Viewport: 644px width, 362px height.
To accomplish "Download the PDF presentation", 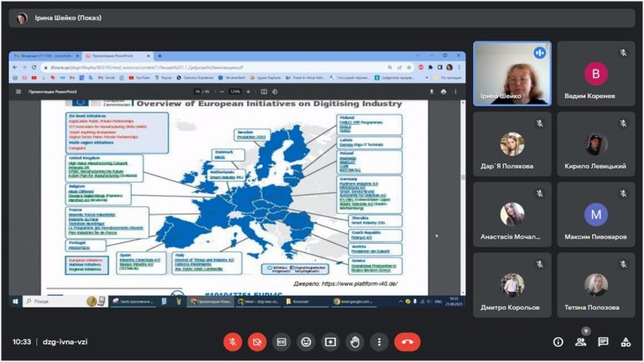I will 432,91.
